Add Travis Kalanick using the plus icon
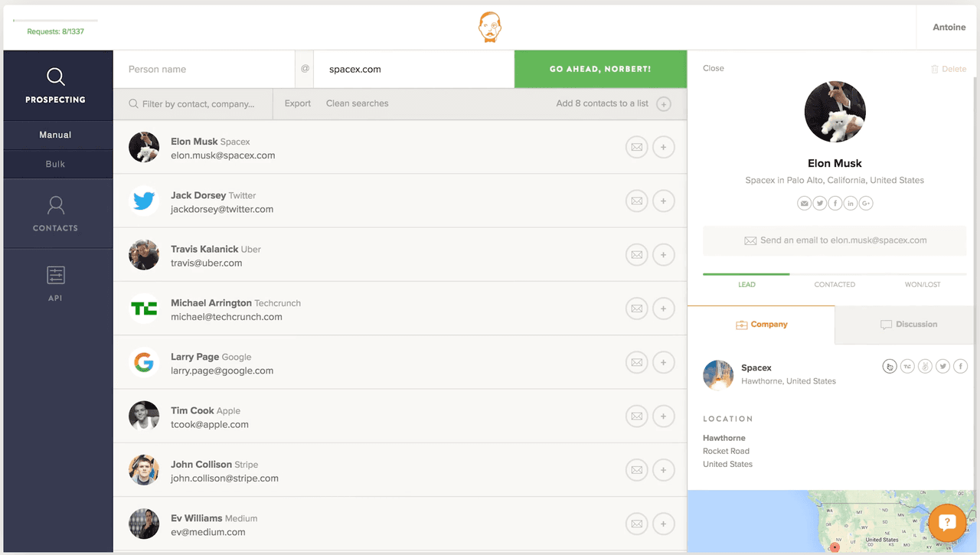This screenshot has height=555, width=980. [663, 254]
